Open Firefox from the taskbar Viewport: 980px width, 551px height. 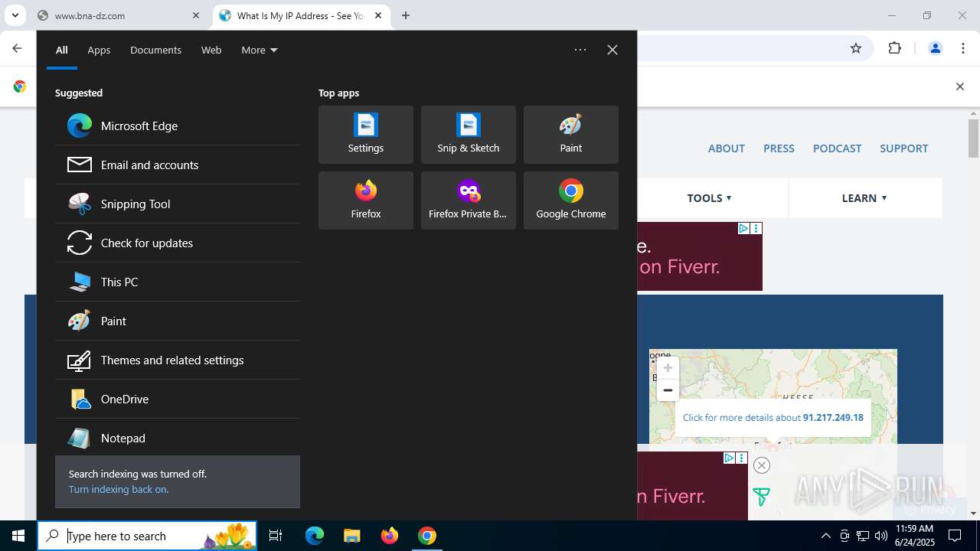click(390, 536)
